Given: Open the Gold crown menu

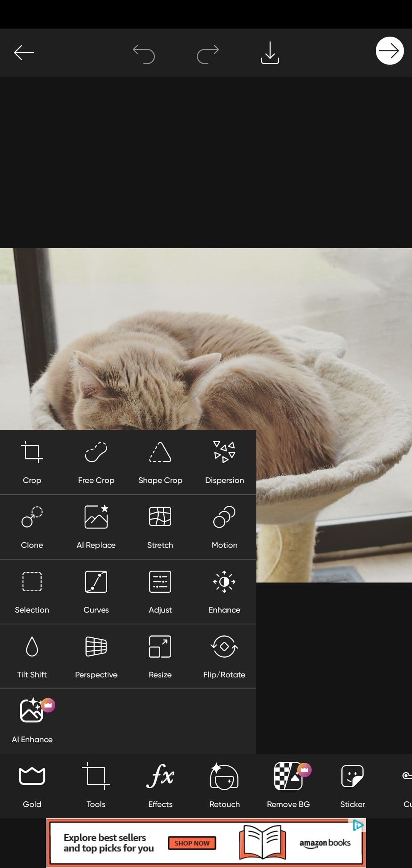Looking at the screenshot, I should (32, 786).
